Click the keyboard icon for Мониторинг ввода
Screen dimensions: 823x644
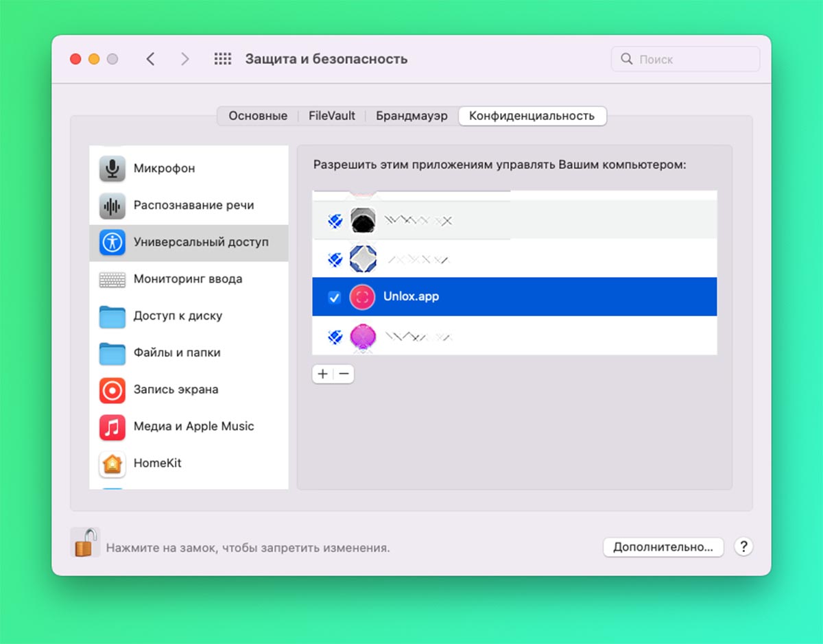point(112,279)
